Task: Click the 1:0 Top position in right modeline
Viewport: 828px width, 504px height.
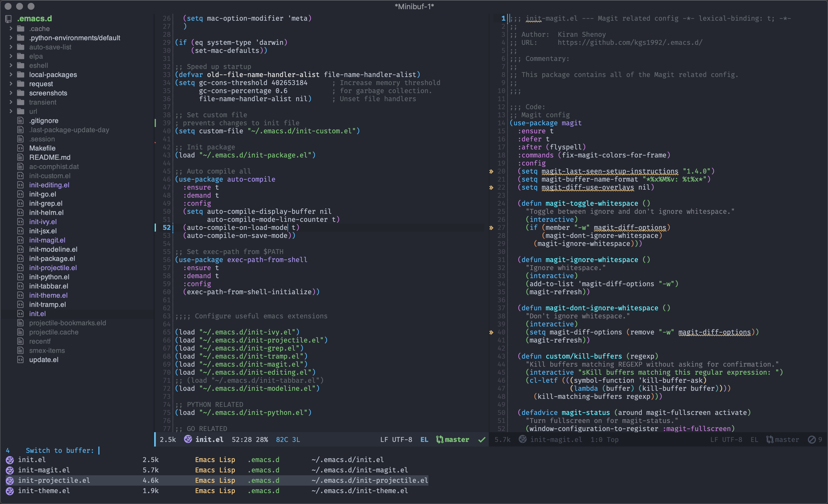Action: [x=604, y=440]
